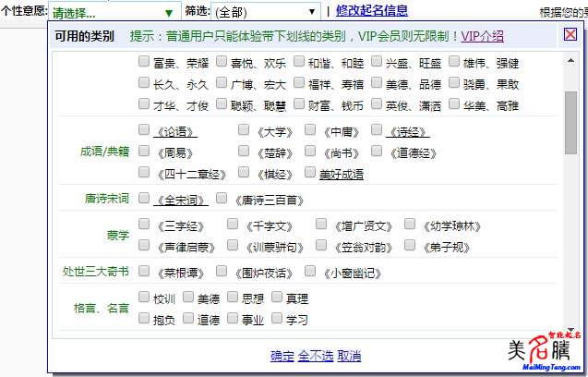Open the 个性意愿 请选择 dropdown

[113, 13]
